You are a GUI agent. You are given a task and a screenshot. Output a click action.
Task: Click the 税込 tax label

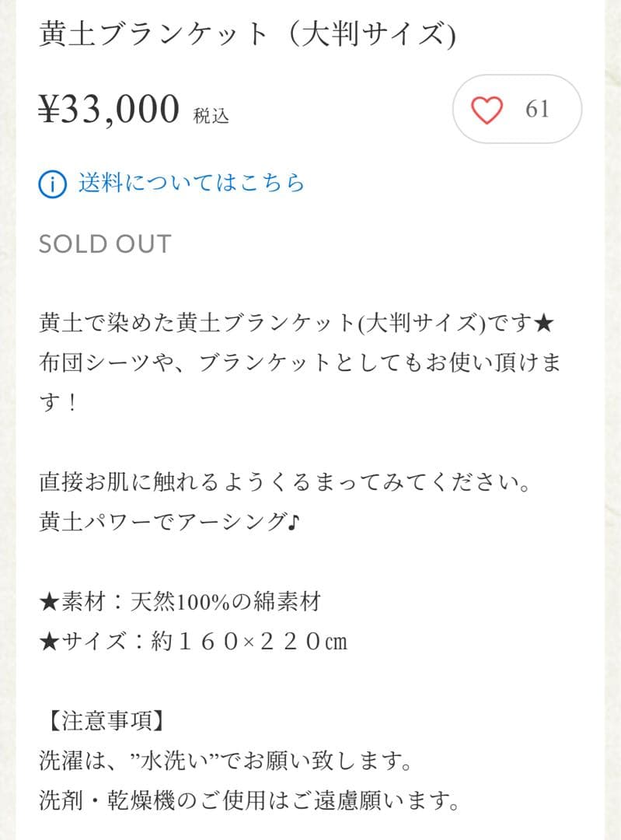[211, 116]
